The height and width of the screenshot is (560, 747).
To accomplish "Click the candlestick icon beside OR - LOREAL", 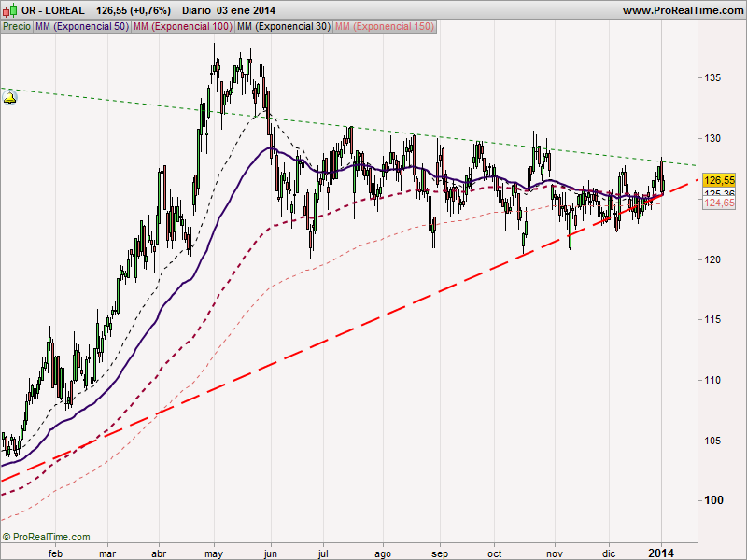I will (x=10, y=10).
